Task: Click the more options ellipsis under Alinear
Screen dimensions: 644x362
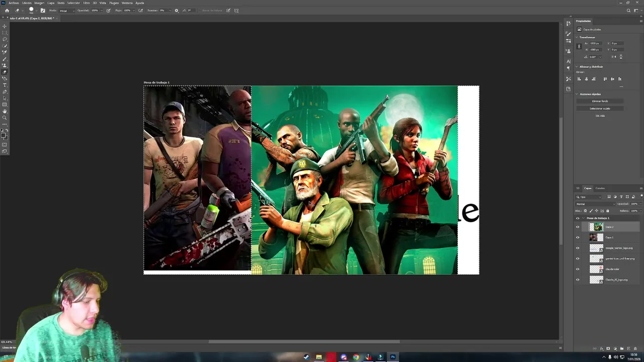Action: (x=621, y=86)
